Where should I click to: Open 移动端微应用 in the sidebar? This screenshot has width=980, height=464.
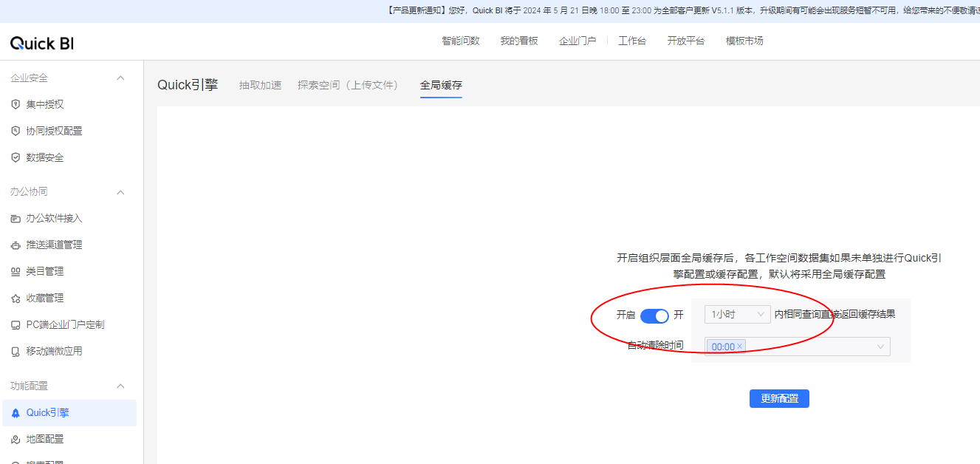pos(55,352)
